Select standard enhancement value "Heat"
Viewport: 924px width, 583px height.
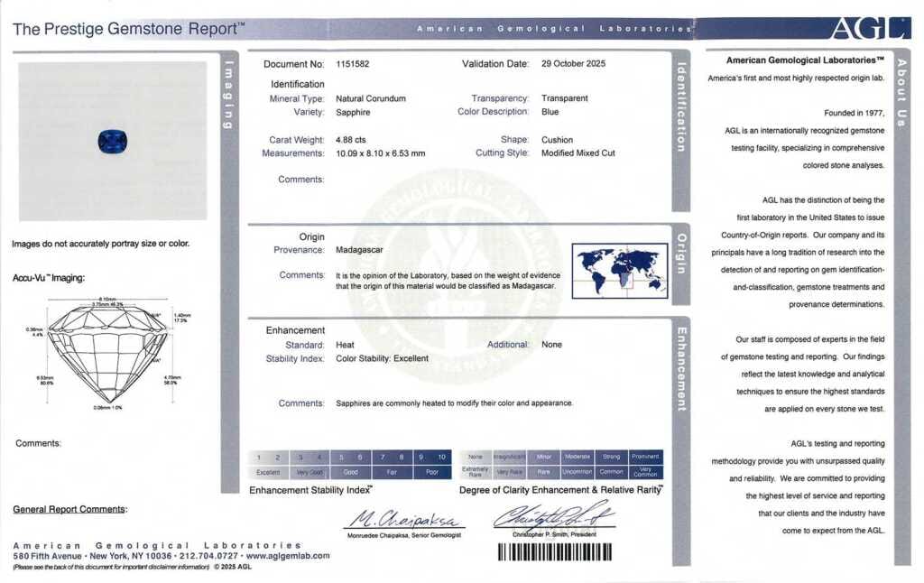pos(345,345)
